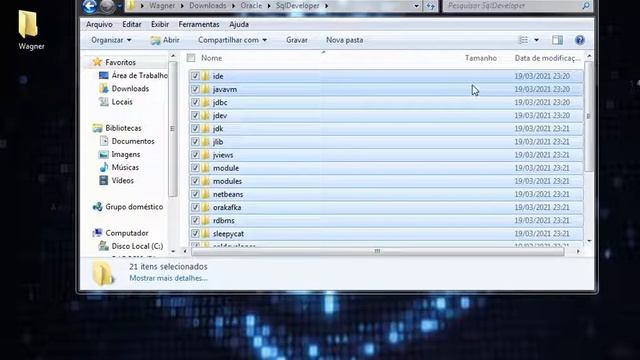Toggle the select-all checkbox in header
640x360 pixels.
[191, 58]
